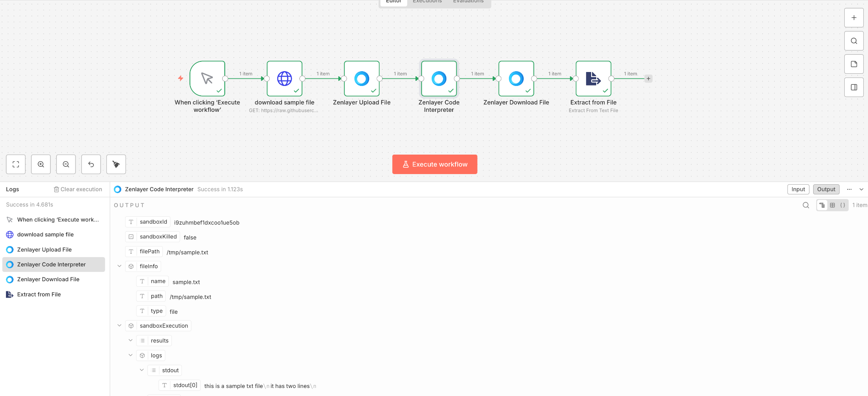This screenshot has width=868, height=396.
Task: Collapse the fileInfo object
Action: point(120,266)
